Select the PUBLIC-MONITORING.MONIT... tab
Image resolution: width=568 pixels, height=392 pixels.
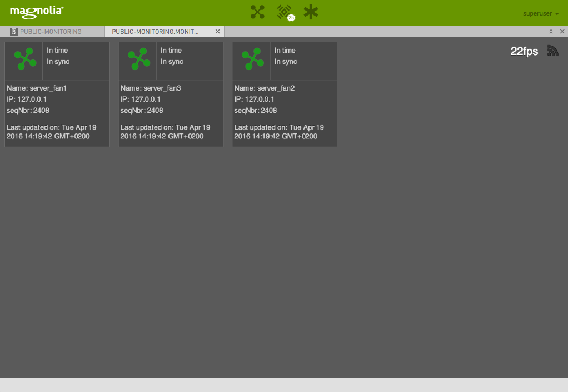pyautogui.click(x=155, y=32)
